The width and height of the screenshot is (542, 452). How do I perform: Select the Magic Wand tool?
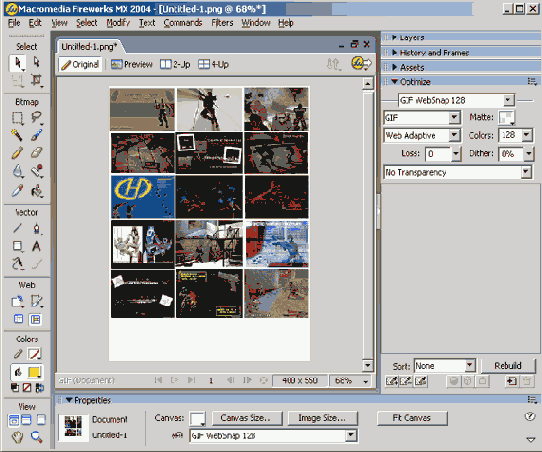click(17, 135)
